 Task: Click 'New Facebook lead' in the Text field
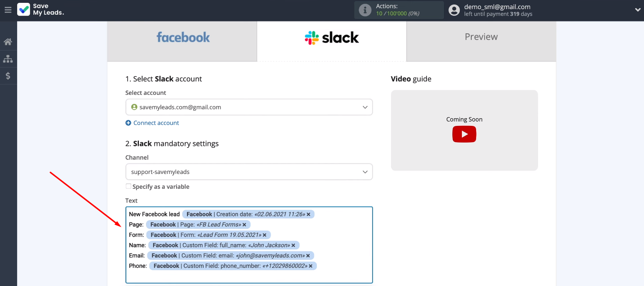pyautogui.click(x=154, y=214)
